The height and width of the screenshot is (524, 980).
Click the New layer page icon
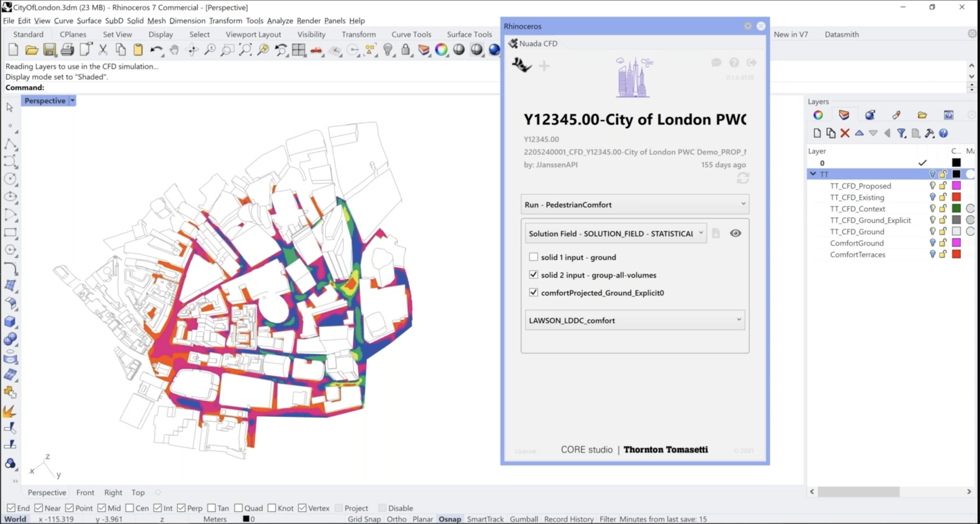tap(817, 133)
